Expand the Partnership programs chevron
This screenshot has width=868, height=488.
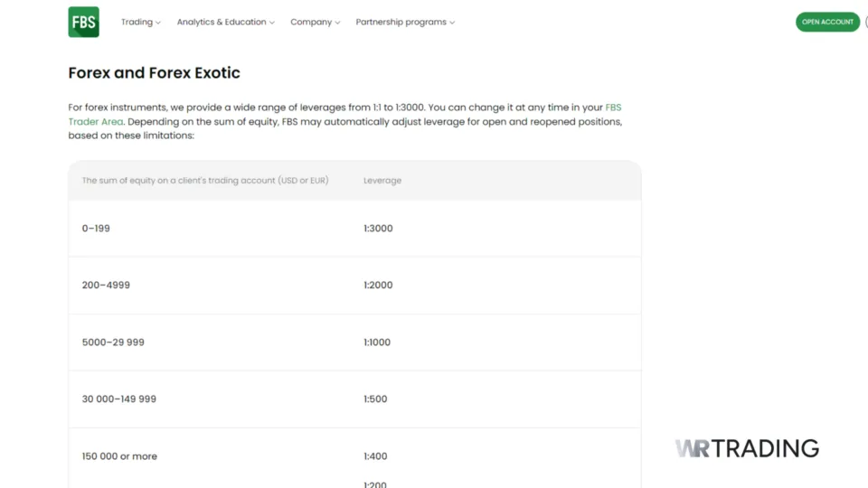click(x=452, y=23)
